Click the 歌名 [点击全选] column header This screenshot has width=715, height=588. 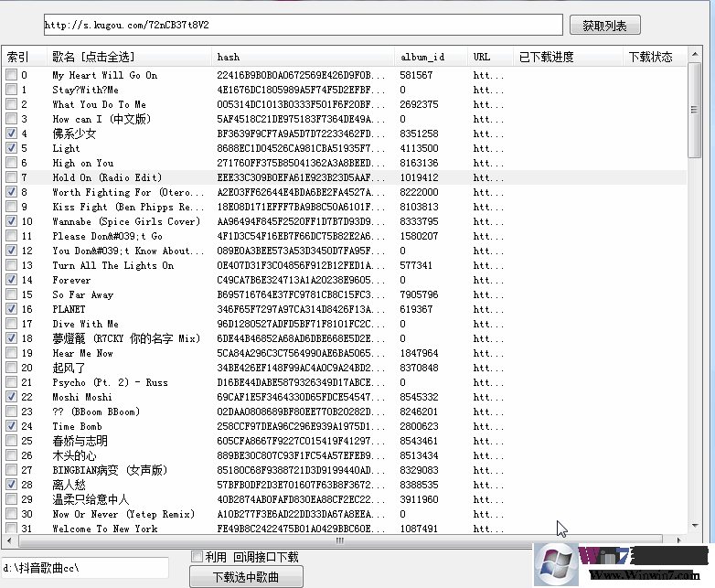129,57
